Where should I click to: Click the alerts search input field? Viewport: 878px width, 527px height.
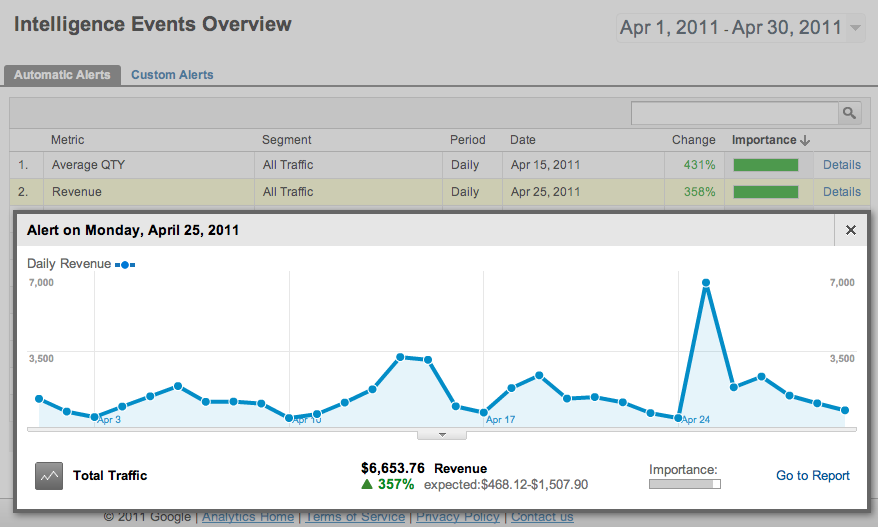(x=735, y=113)
